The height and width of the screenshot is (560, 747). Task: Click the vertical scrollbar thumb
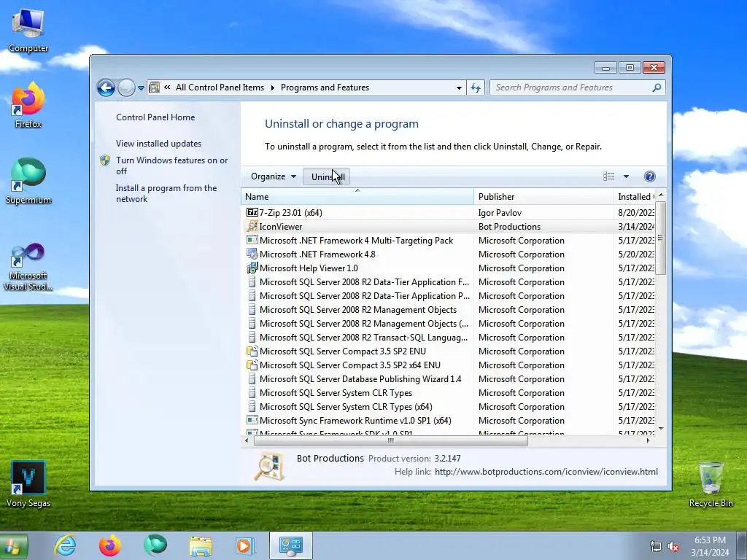[660, 238]
